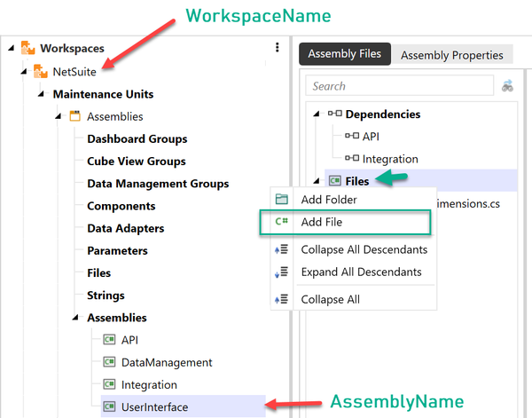
Task: Collapse the NetSuite workspace node
Action: (x=24, y=71)
